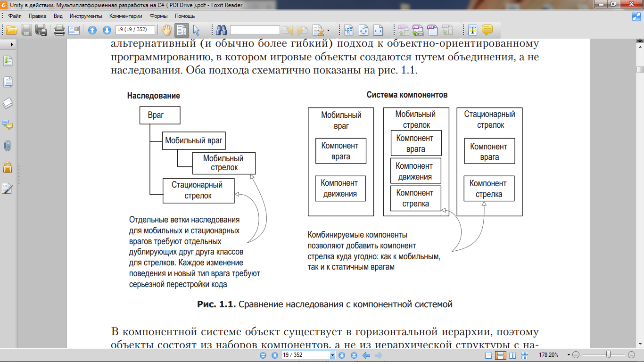This screenshot has height=362, width=644.
Task: Click the search text field in toolbar
Action: pos(255,30)
